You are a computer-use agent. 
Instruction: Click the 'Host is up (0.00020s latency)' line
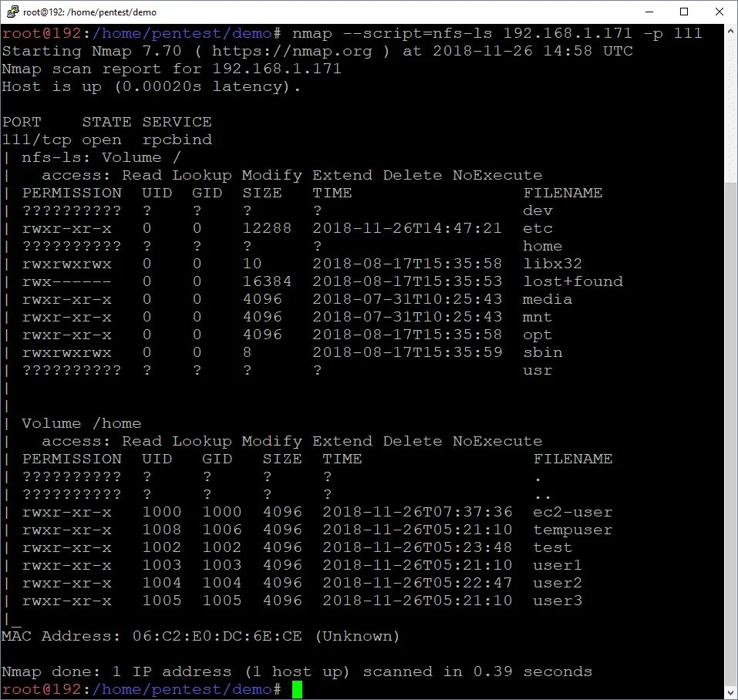150,87
